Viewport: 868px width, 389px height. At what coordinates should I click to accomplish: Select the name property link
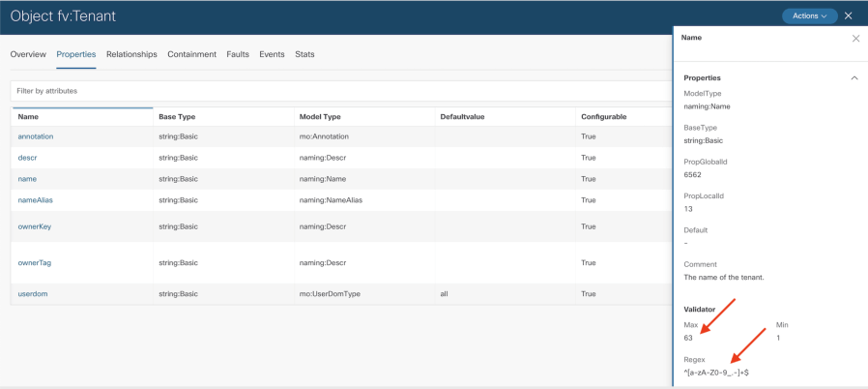pos(27,179)
